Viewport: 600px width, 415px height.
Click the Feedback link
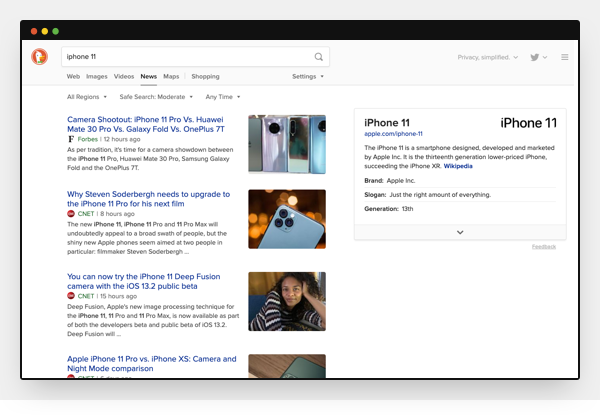click(544, 247)
